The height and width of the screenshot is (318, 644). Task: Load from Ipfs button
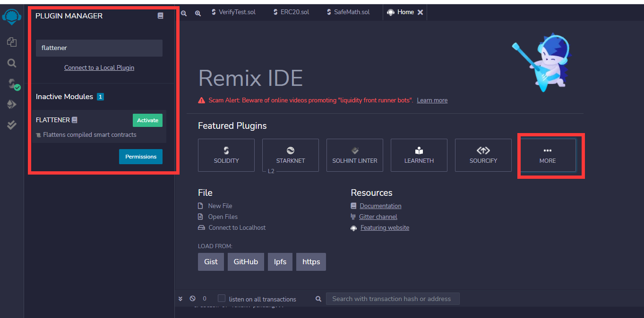280,262
